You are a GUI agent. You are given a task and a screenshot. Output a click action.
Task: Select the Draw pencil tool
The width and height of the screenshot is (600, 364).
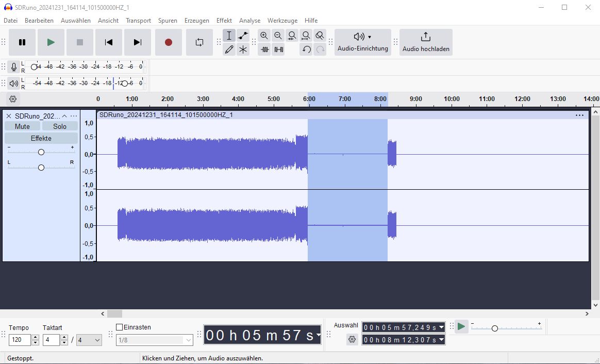[229, 49]
